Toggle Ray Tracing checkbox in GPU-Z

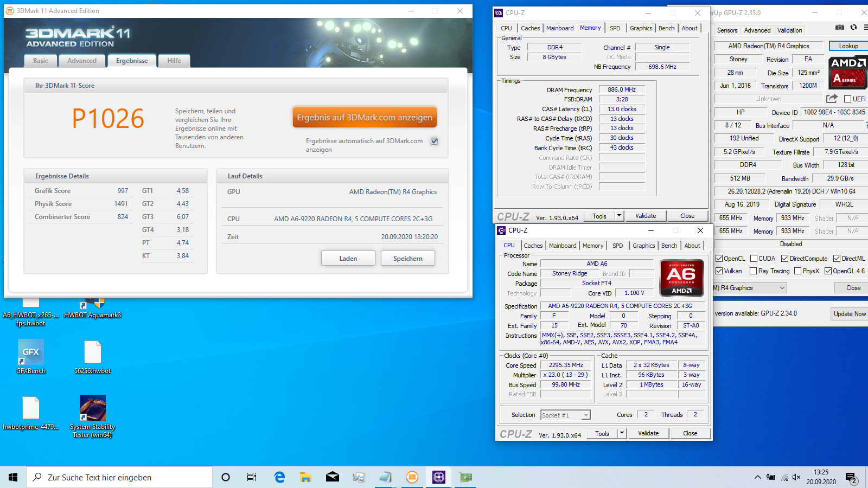(753, 271)
